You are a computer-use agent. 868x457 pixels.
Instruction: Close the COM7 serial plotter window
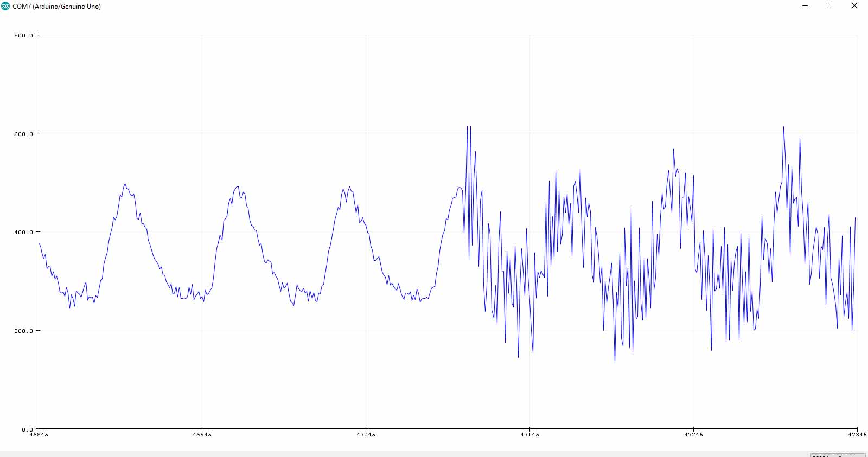pyautogui.click(x=854, y=6)
